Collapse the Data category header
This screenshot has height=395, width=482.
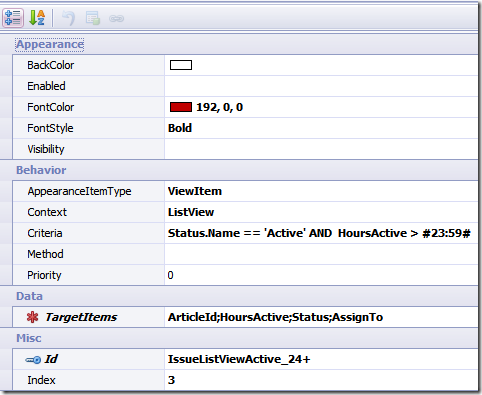coord(29,296)
